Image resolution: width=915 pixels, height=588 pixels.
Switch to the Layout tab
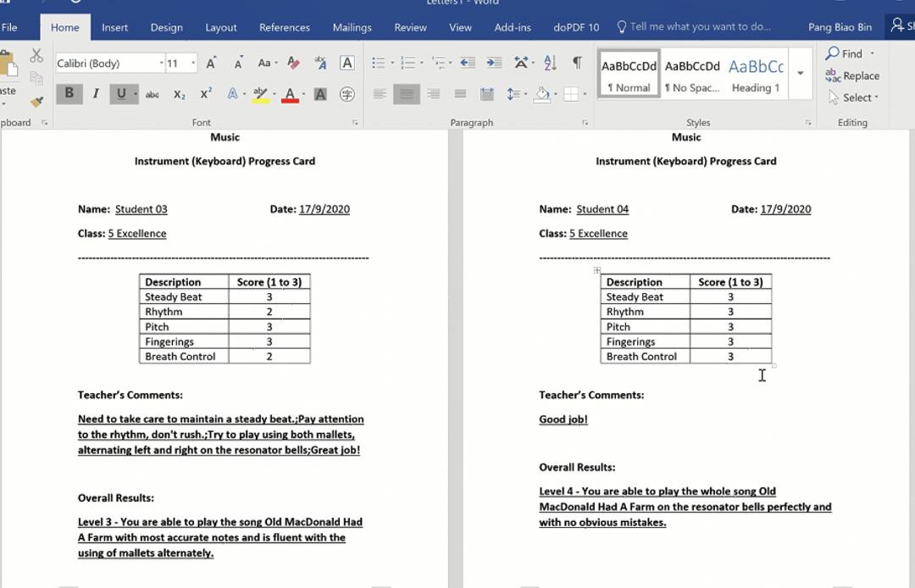(220, 27)
